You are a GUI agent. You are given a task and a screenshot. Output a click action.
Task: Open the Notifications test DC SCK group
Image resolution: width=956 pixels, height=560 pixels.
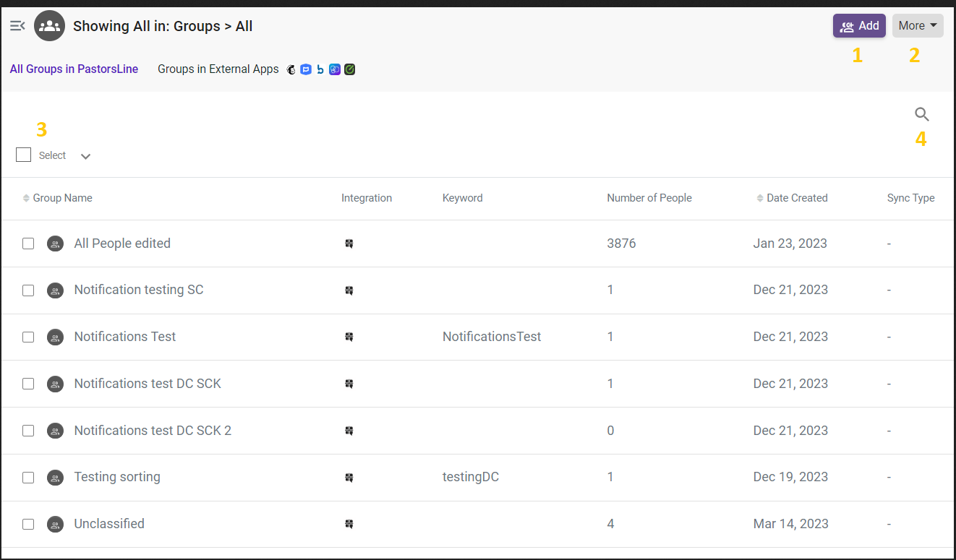pyautogui.click(x=148, y=384)
